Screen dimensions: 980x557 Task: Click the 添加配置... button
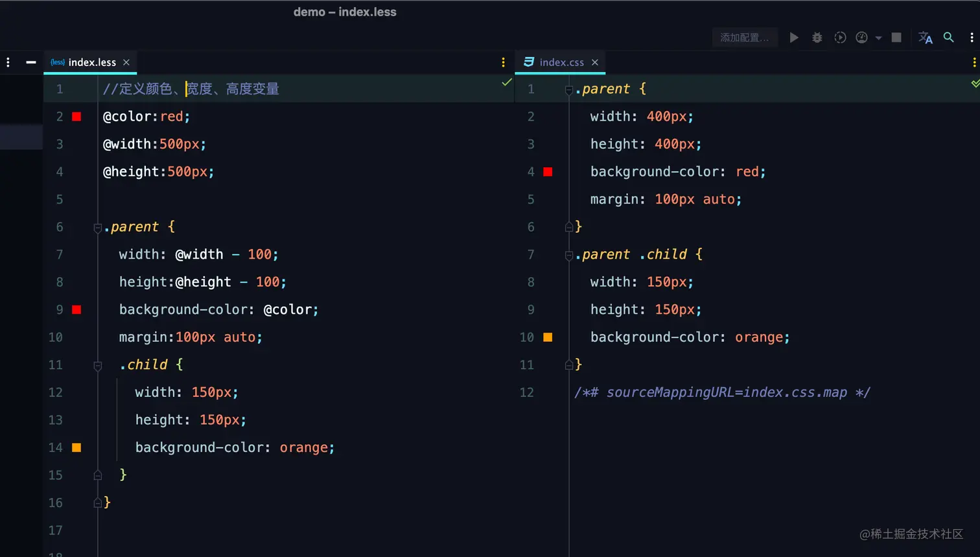pos(745,38)
